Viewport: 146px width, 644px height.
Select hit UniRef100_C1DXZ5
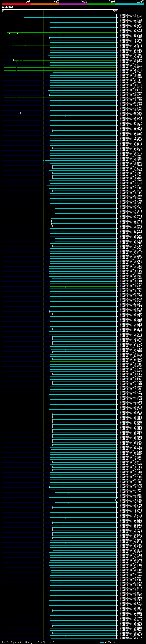[131, 17]
